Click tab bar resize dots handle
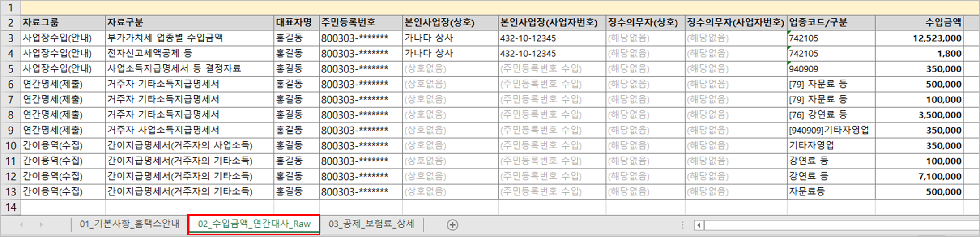Image resolution: width=980 pixels, height=237 pixels. (682, 225)
